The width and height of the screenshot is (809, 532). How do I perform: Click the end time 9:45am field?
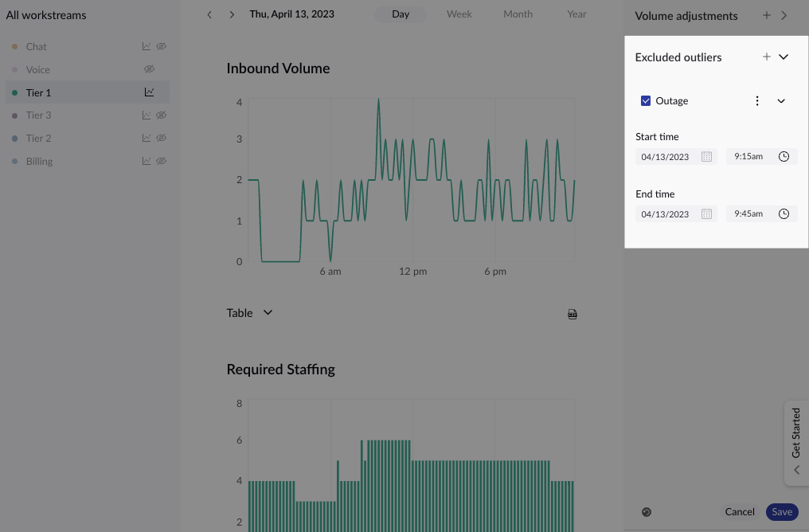coord(748,214)
